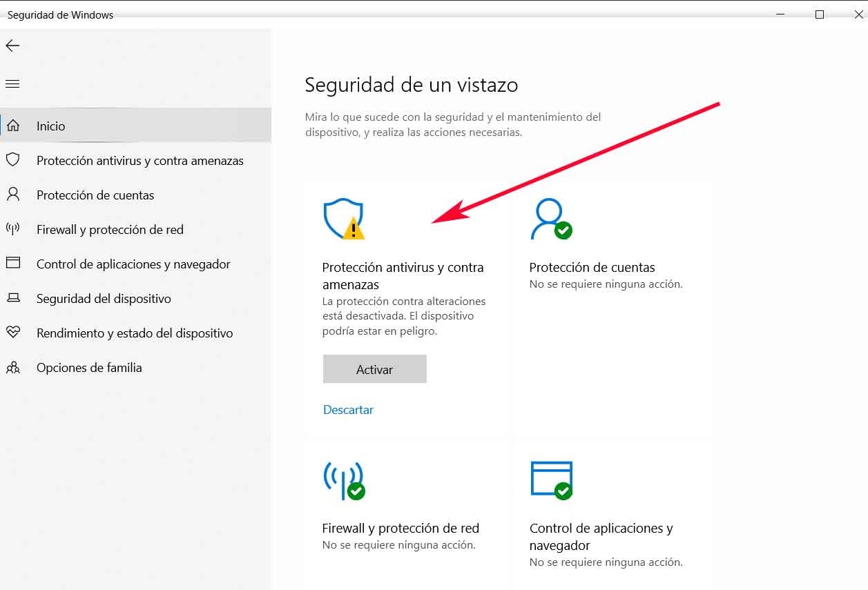868x590 pixels.
Task: Click the shield warning icon tile
Action: [344, 219]
